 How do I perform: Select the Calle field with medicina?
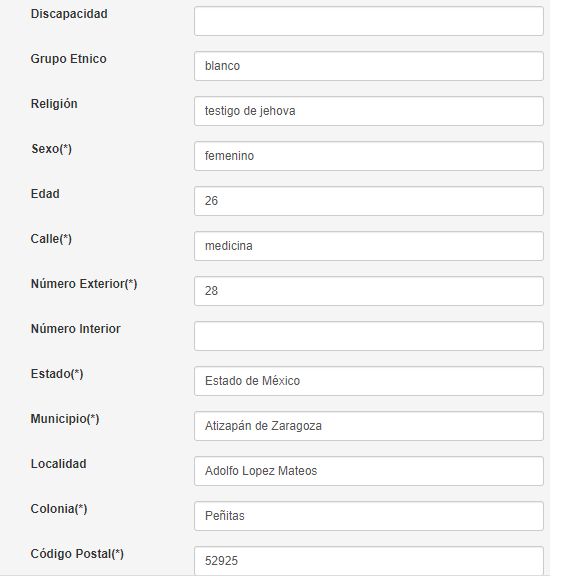tap(369, 246)
